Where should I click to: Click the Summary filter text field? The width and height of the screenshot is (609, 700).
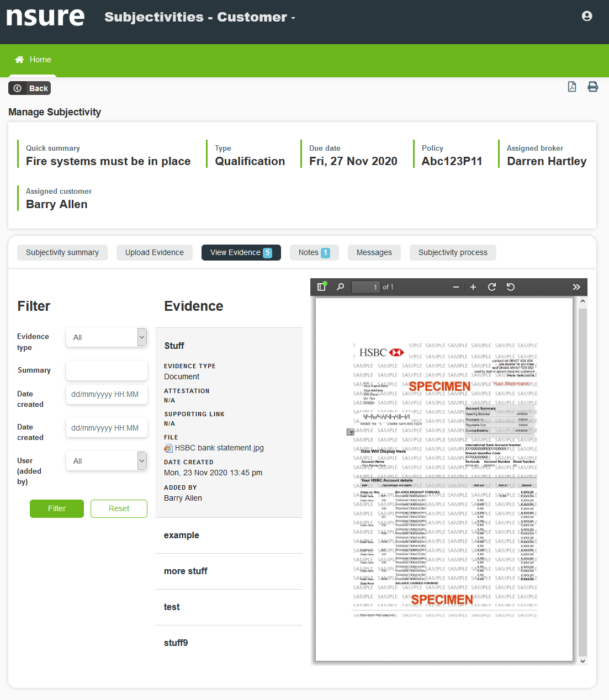(107, 370)
